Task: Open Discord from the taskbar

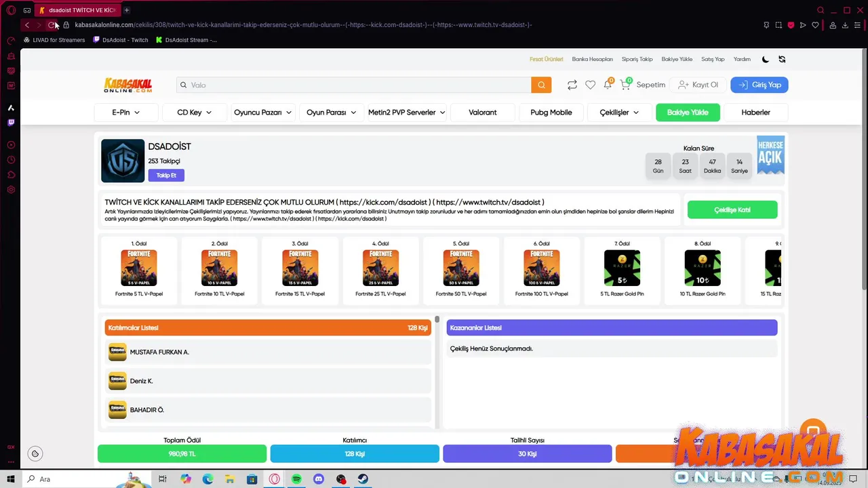Action: pyautogui.click(x=319, y=479)
